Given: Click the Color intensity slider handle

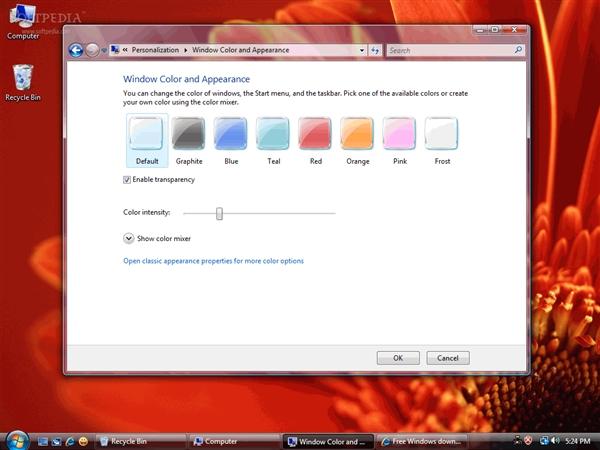Looking at the screenshot, I should click(x=219, y=212).
